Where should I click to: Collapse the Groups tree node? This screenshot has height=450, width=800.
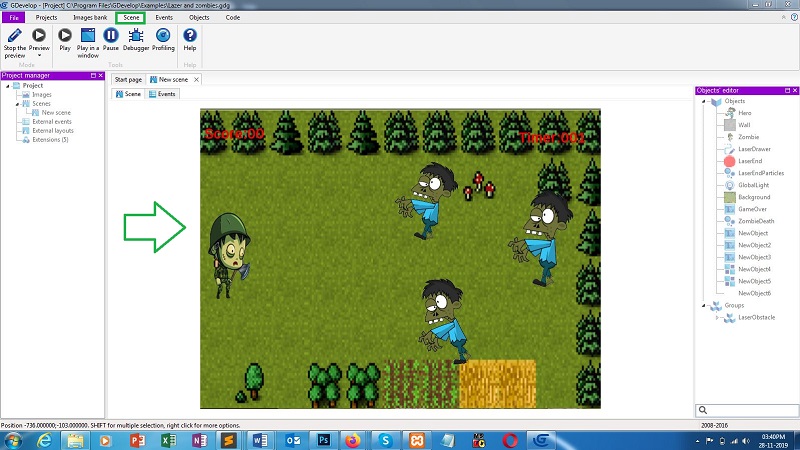(704, 306)
